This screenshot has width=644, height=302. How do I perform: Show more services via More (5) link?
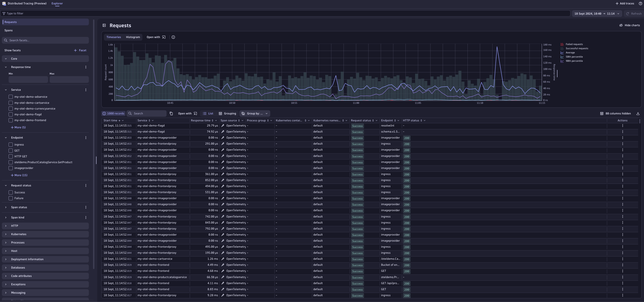[x=19, y=127]
